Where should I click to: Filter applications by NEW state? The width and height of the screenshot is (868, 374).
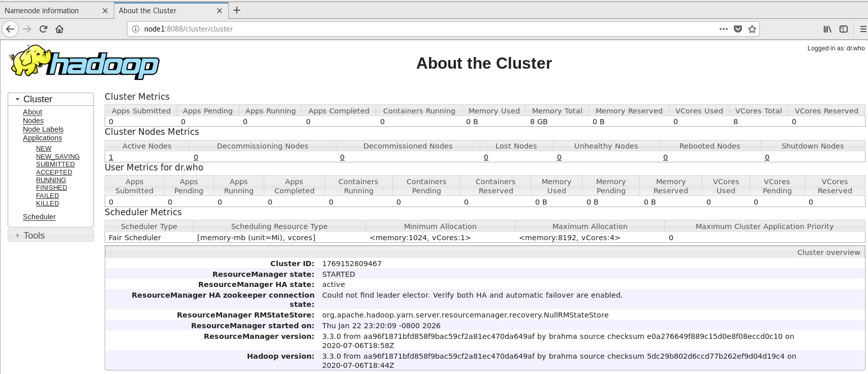pyautogui.click(x=44, y=149)
